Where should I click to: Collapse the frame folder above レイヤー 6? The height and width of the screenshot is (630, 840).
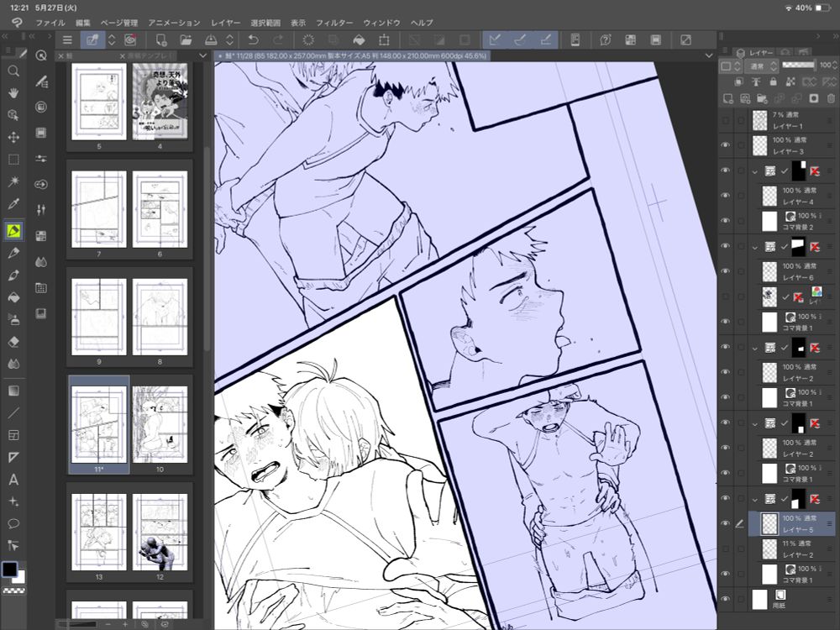(755, 247)
